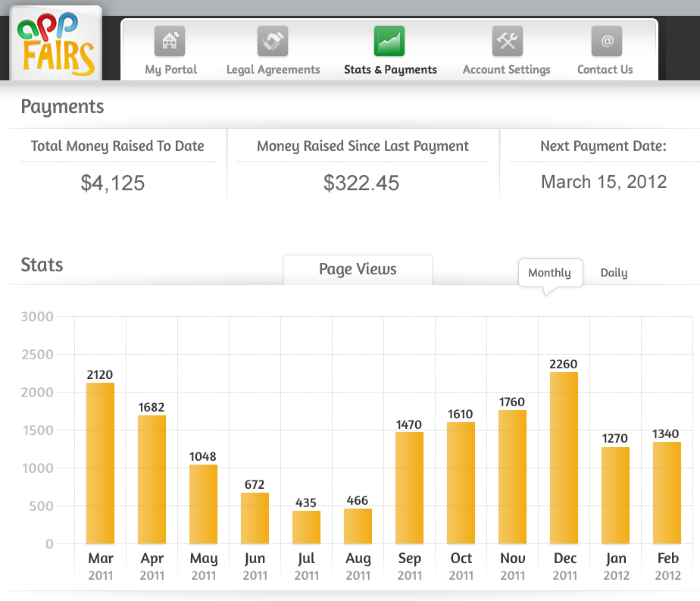The width and height of the screenshot is (700, 601).
Task: Click the Account Settings tools icon
Action: coord(507,41)
